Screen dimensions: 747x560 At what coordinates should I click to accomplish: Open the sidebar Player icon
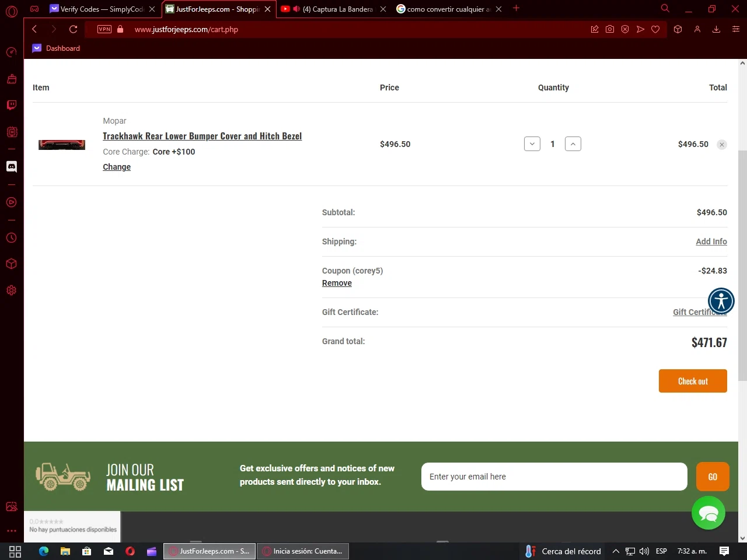coord(11,202)
